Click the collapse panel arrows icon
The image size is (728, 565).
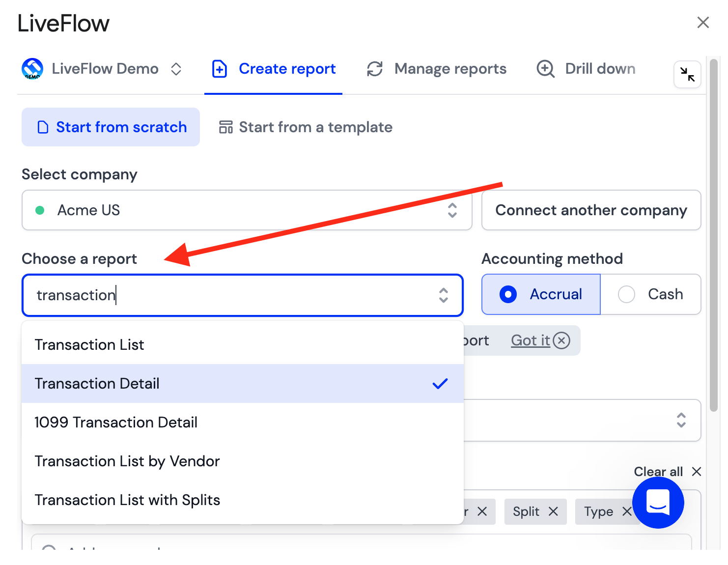[x=687, y=74]
